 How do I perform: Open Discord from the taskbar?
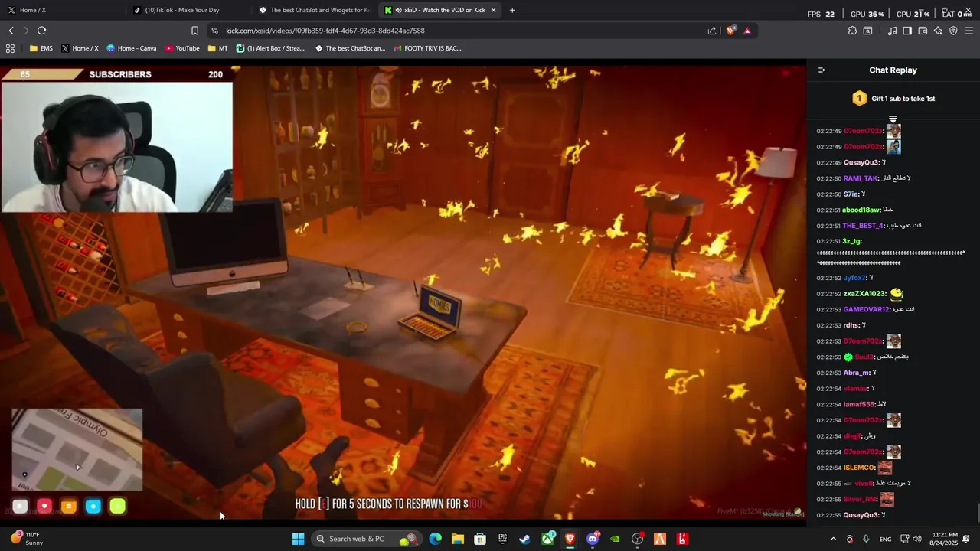(593, 539)
